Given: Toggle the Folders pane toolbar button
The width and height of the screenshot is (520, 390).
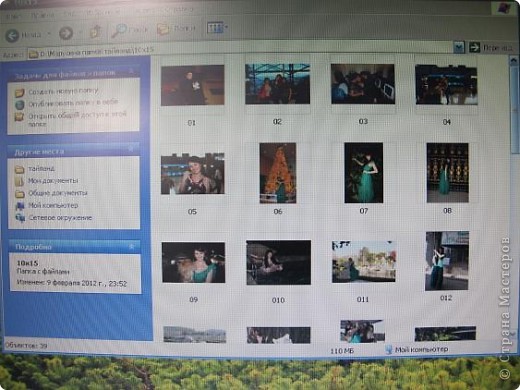Looking at the screenshot, I should tap(176, 29).
